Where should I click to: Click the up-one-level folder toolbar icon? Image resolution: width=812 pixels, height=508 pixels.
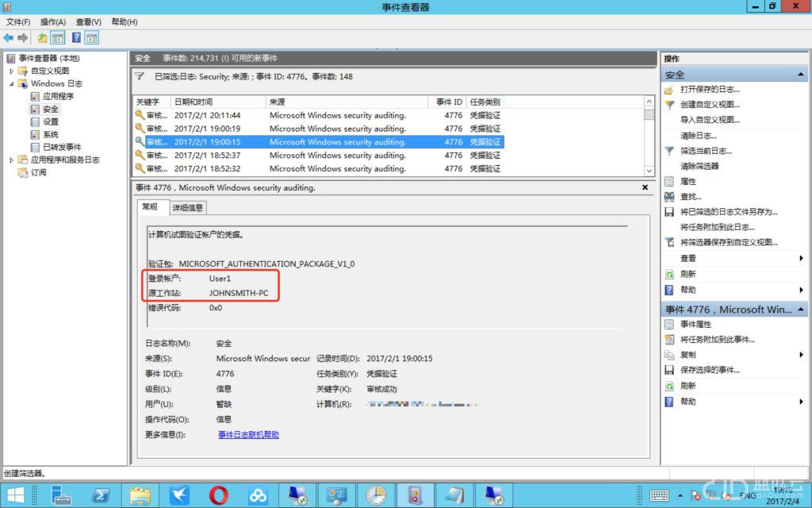tap(43, 38)
